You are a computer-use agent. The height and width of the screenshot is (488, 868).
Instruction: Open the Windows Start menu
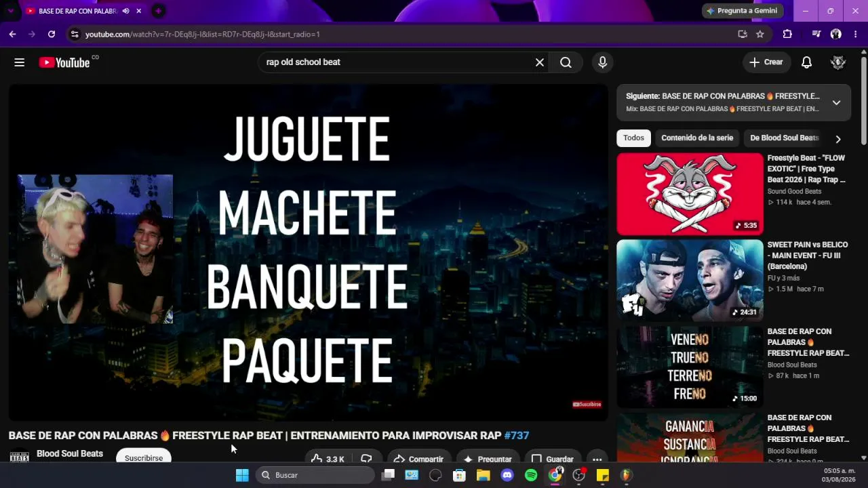pos(242,475)
